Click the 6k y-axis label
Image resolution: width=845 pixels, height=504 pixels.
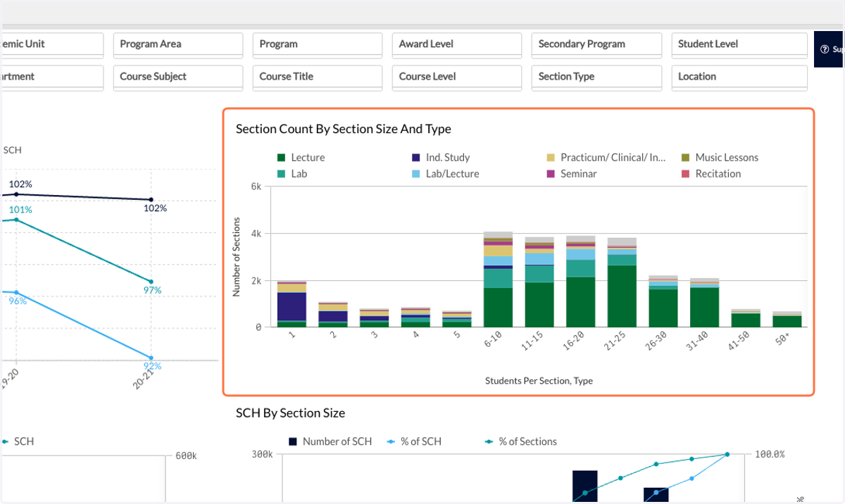point(256,187)
